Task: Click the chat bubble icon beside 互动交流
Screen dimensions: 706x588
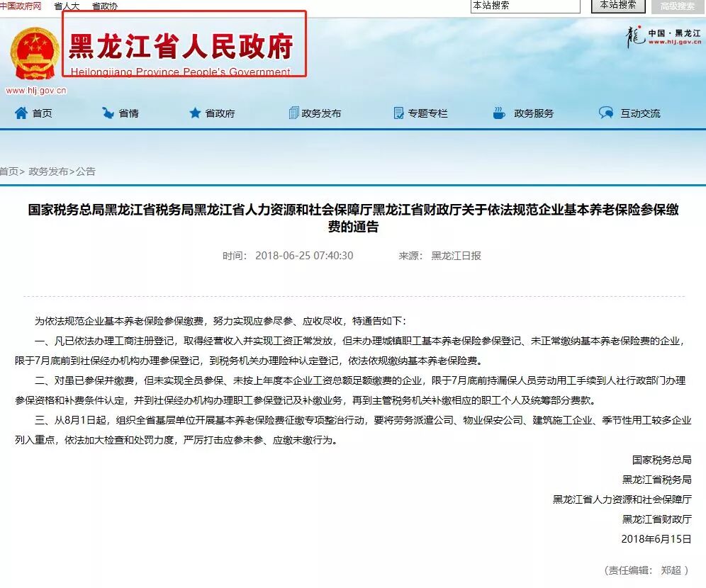Action: (x=606, y=113)
